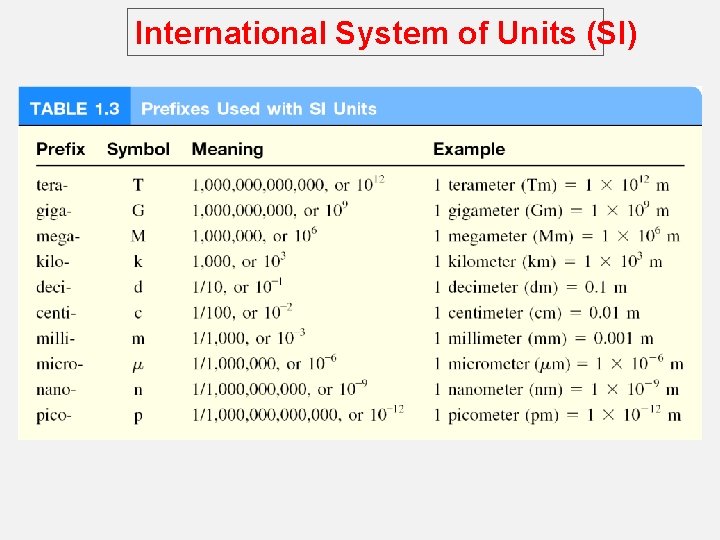Click the meaning '1/100, or 10^-2'

click(242, 312)
